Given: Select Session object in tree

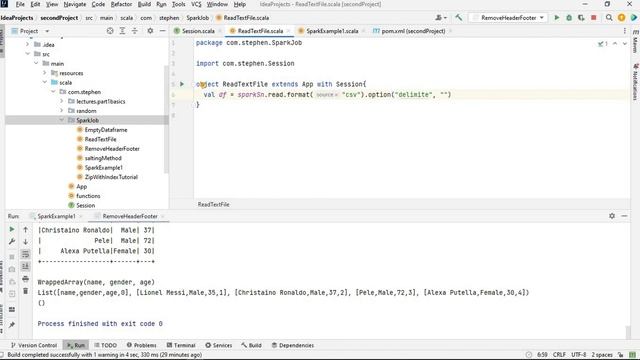Looking at the screenshot, I should (x=85, y=205).
